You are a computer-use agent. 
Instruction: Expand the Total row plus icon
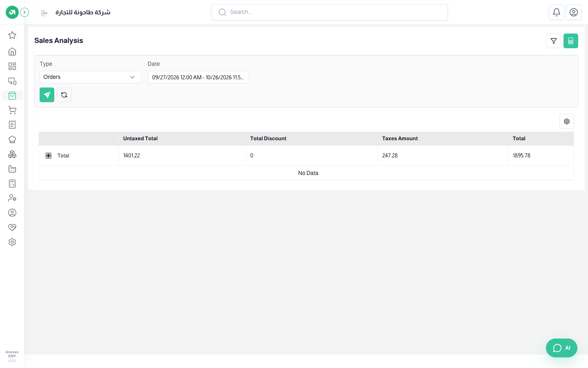pos(49,156)
